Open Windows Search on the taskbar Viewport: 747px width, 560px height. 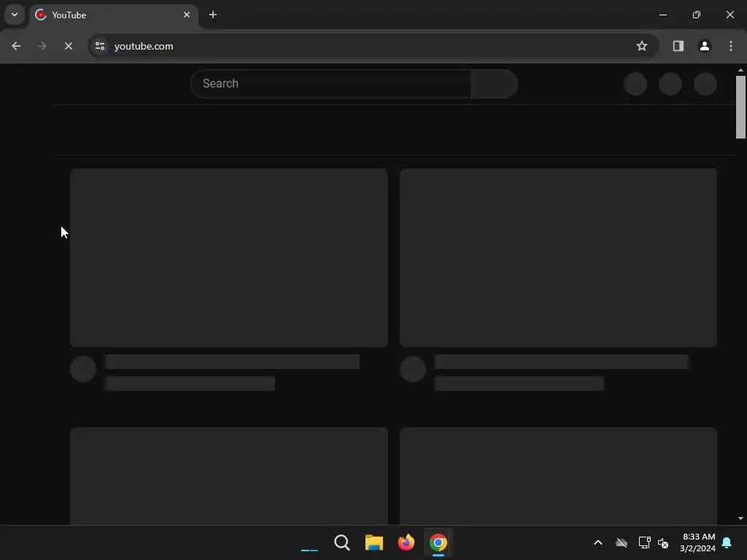coord(342,542)
